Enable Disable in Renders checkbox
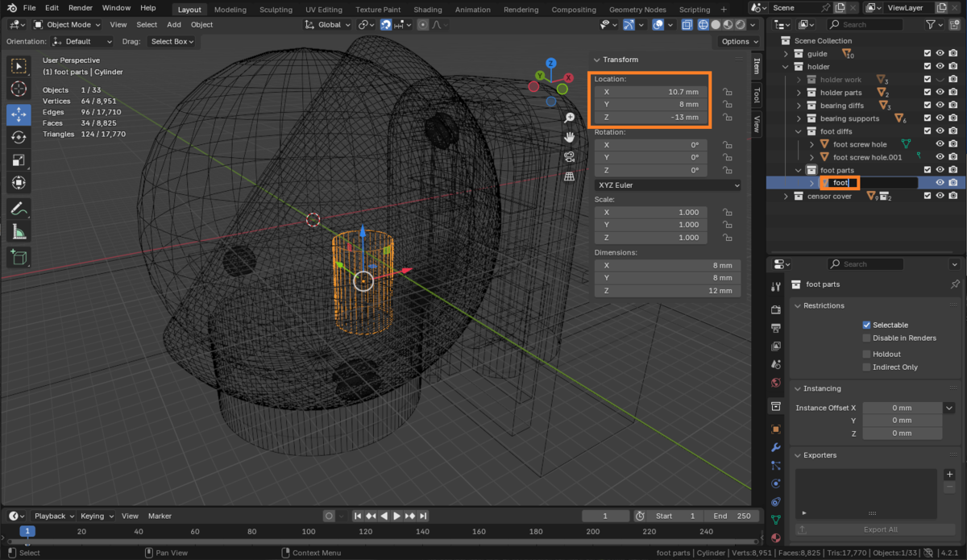Screen dimensions: 967x560 867,338
